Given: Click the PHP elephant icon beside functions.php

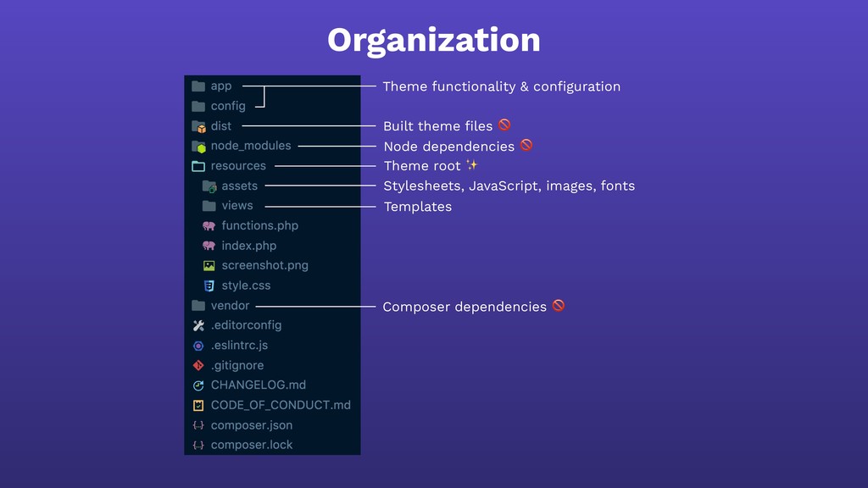Looking at the screenshot, I should (x=209, y=225).
